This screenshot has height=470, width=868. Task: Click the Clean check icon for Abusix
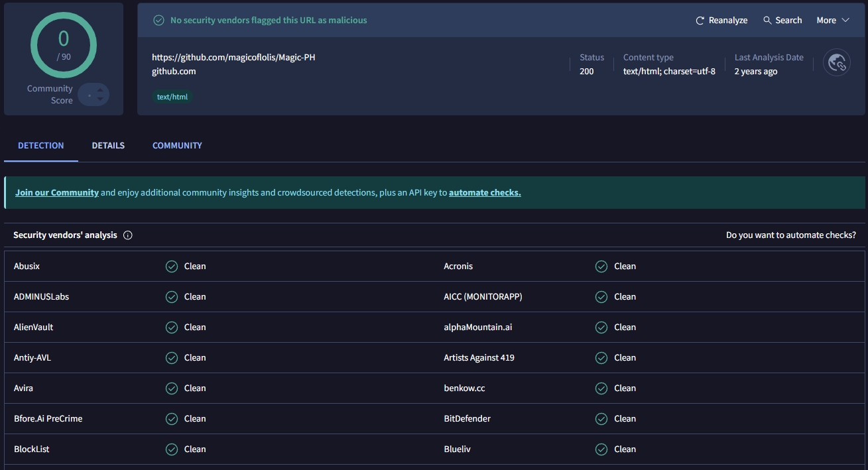(x=172, y=266)
